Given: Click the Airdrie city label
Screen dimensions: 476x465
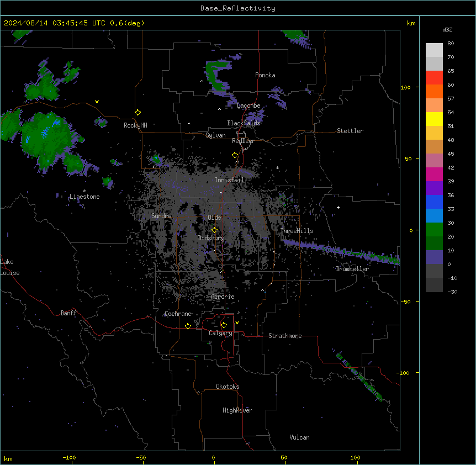Looking at the screenshot, I should pos(223,297).
